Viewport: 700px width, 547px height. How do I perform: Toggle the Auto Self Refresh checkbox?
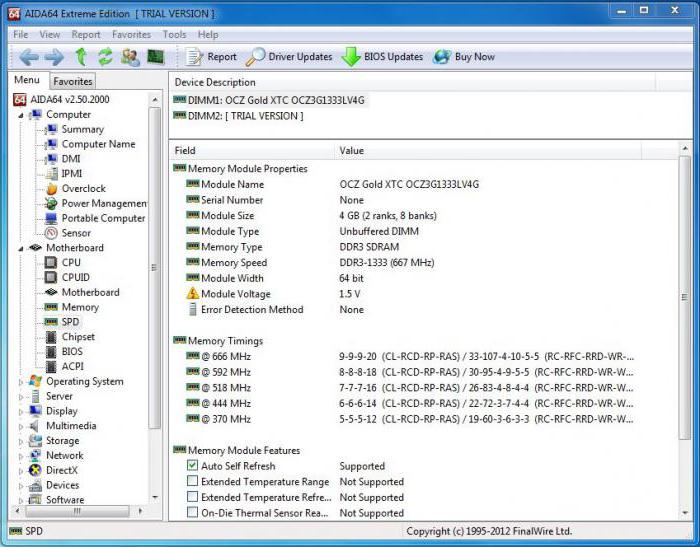pyautogui.click(x=192, y=465)
